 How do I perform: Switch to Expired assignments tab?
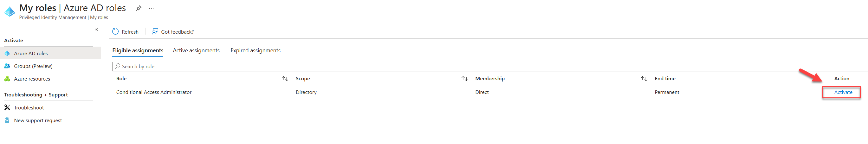(x=256, y=50)
